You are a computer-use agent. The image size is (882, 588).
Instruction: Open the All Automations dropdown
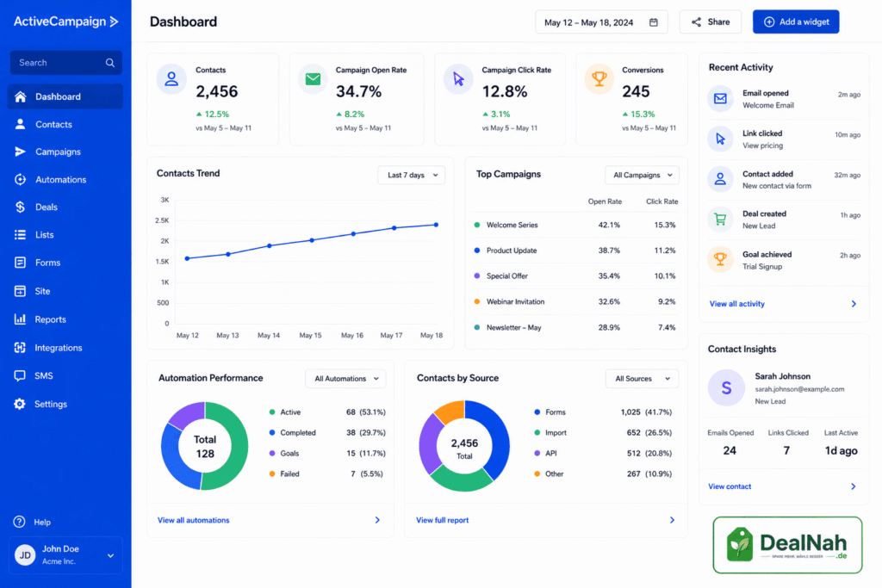point(345,379)
